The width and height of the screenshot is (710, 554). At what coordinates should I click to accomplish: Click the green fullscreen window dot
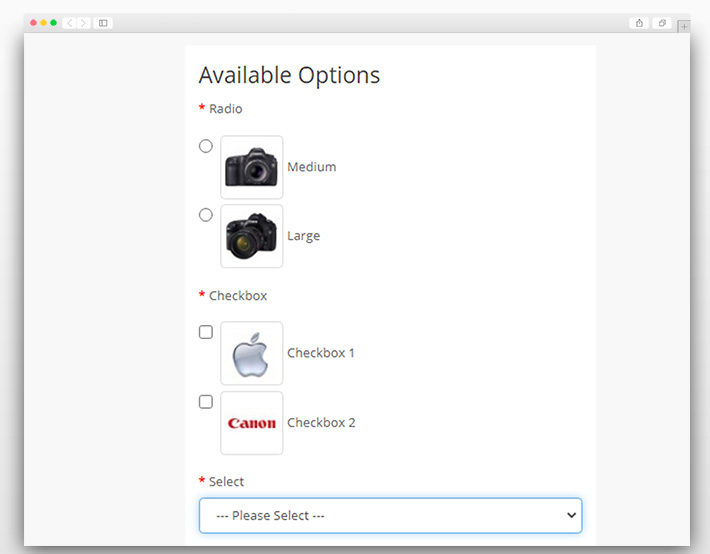tap(53, 23)
